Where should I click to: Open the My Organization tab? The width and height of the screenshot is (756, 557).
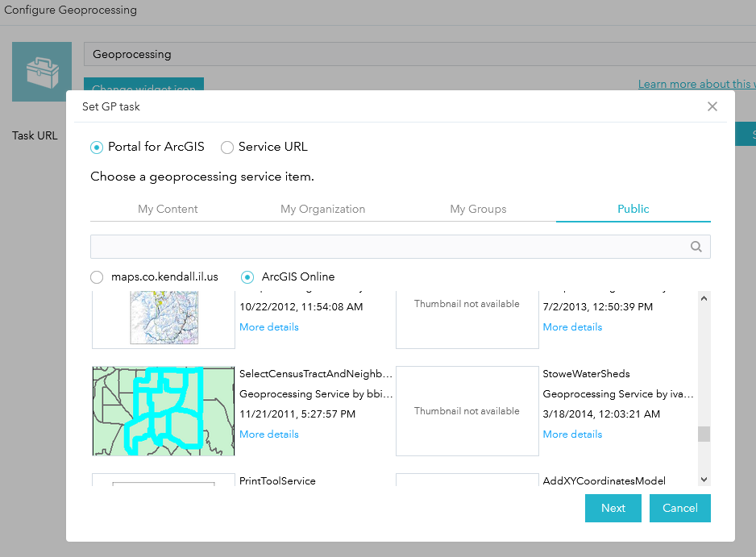[322, 209]
